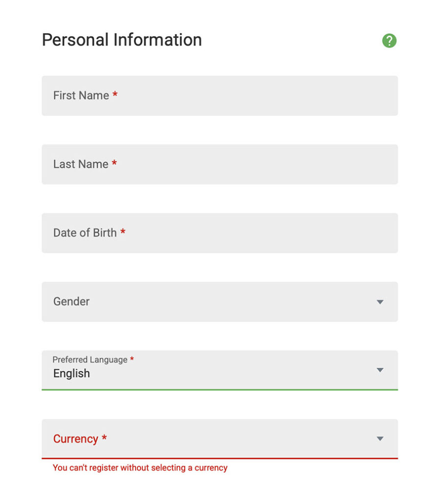Click the Personal Information heading

(x=122, y=40)
